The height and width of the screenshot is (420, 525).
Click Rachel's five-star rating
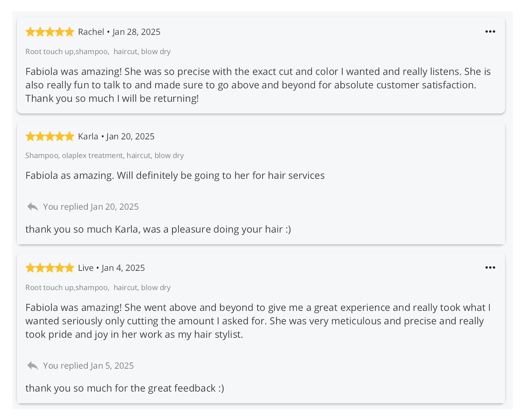point(50,32)
